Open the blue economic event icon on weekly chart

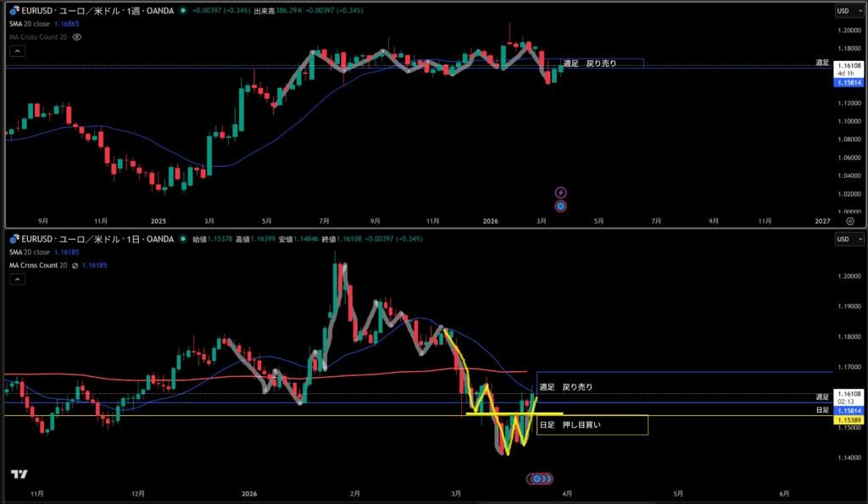[560, 206]
